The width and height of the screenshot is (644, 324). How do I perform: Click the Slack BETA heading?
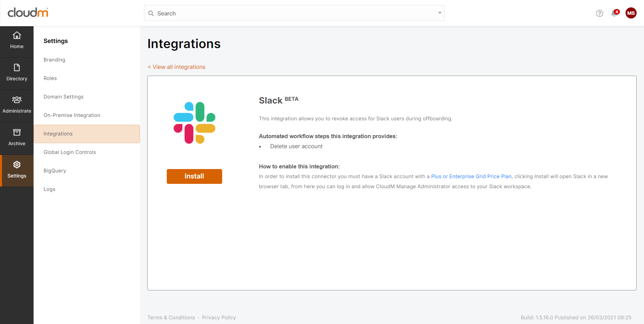pyautogui.click(x=279, y=100)
